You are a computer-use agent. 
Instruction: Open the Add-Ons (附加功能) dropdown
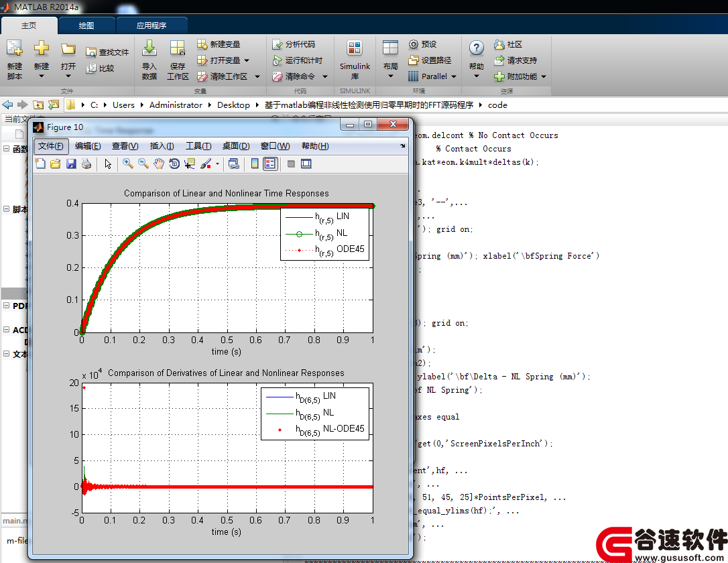click(544, 76)
